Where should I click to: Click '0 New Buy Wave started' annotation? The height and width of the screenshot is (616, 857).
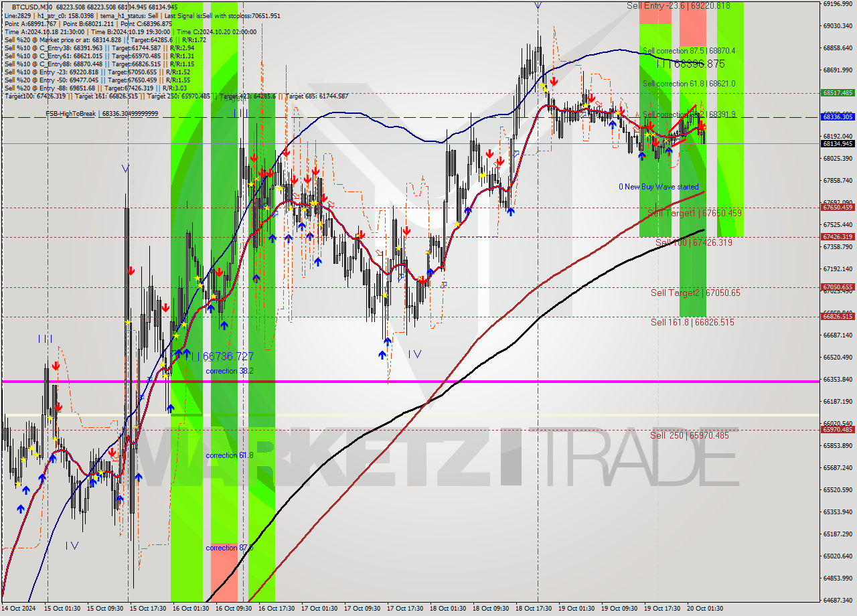point(658,187)
